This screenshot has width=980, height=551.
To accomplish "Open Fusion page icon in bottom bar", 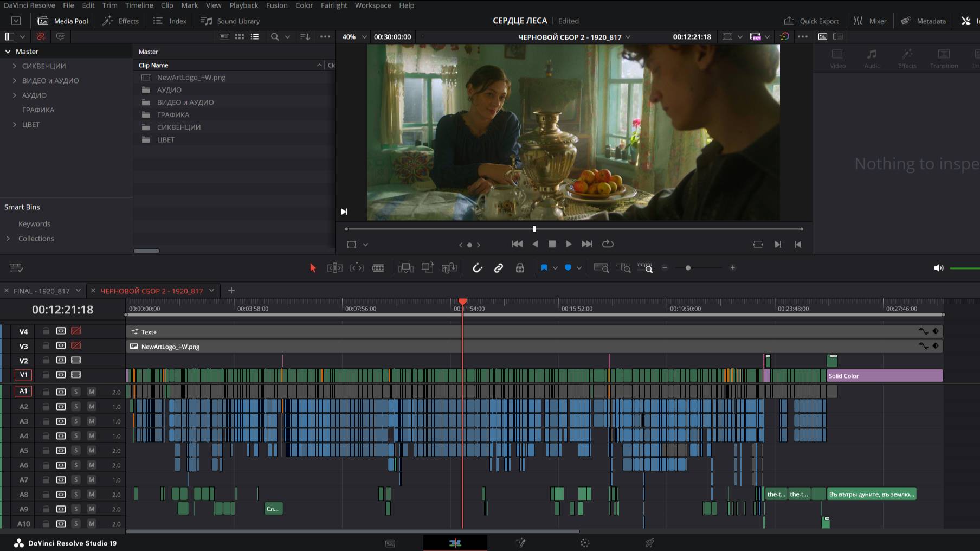I will (x=520, y=543).
